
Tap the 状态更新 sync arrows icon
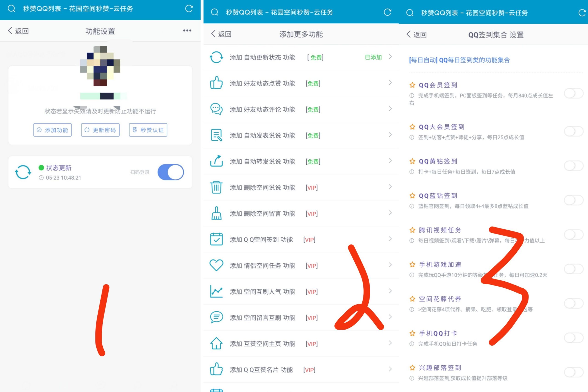tap(23, 172)
